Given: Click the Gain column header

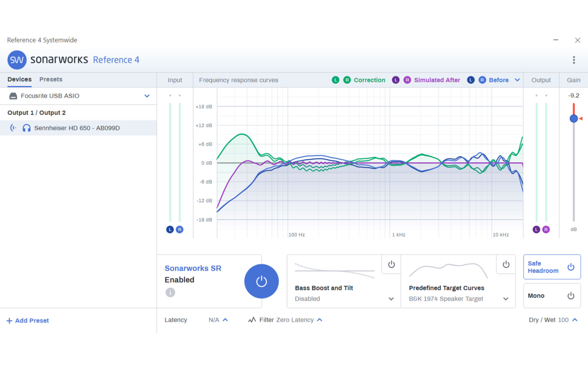Looking at the screenshot, I should (574, 80).
